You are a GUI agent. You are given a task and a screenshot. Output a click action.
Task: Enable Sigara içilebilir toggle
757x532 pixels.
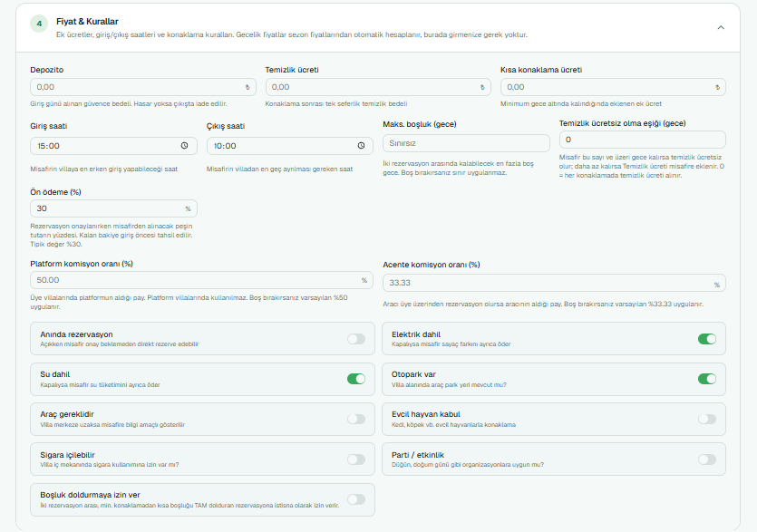(356, 459)
